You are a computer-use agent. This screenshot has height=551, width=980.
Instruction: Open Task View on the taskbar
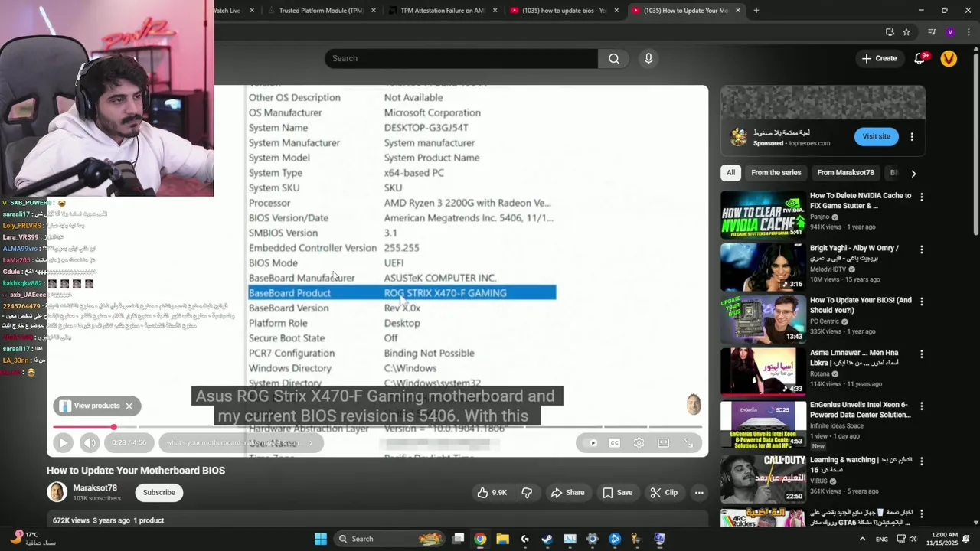[458, 539]
